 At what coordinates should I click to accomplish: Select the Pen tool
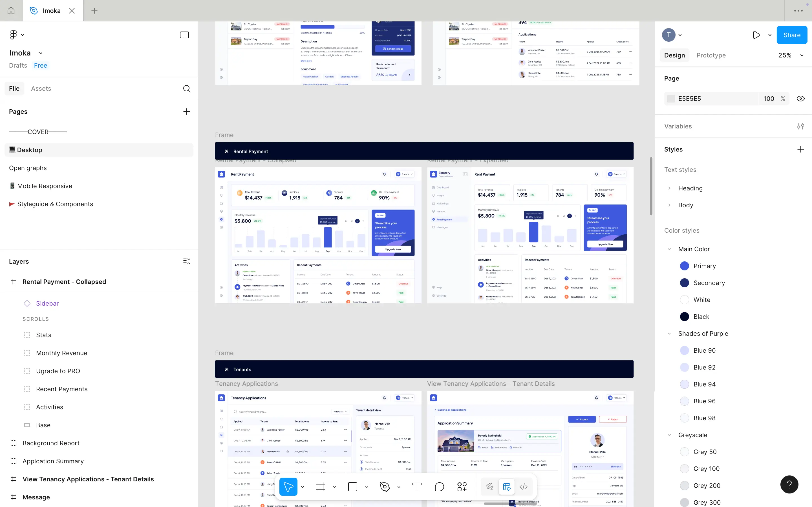coord(385,486)
